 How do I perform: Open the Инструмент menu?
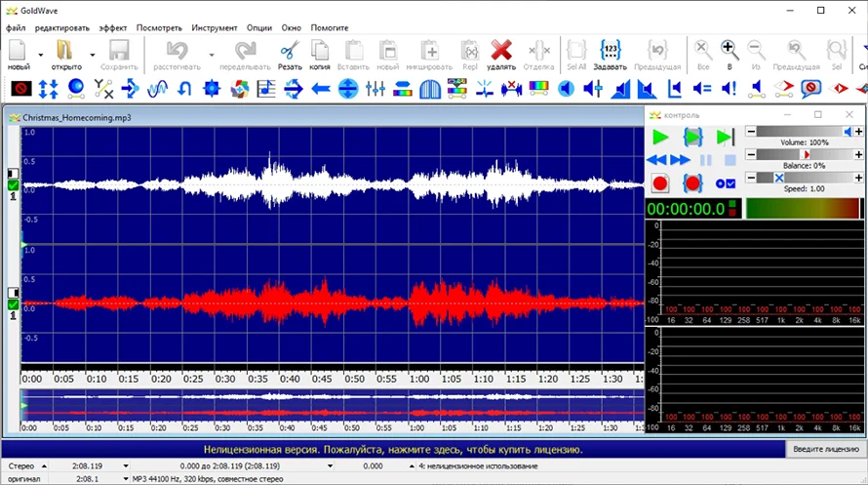[214, 27]
